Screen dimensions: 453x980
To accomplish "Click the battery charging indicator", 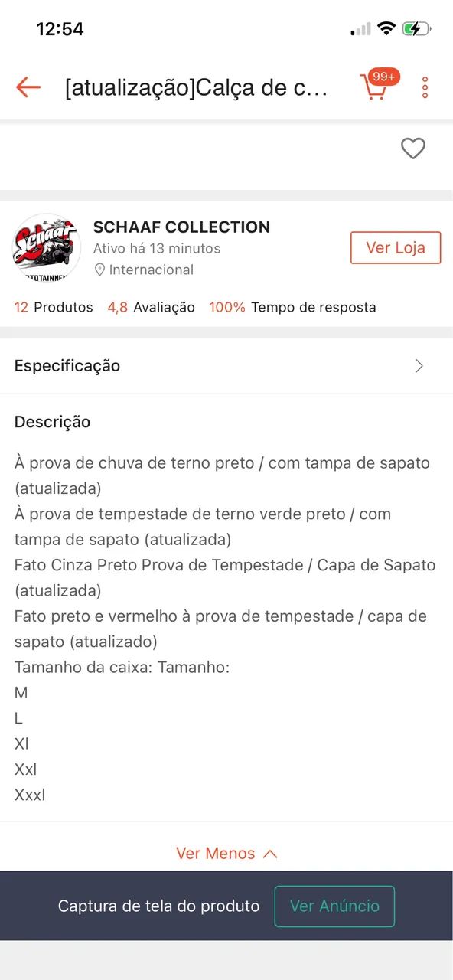I will coord(416,28).
